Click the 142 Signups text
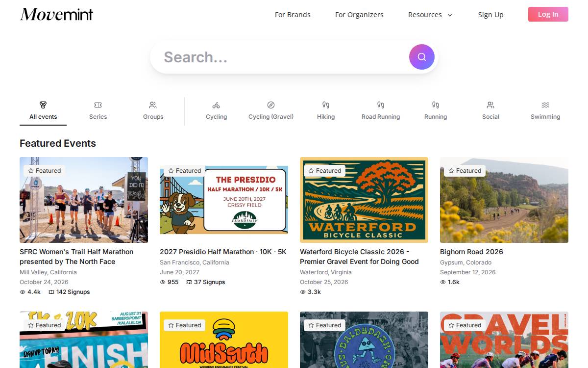This screenshot has width=588, height=368. (x=73, y=292)
